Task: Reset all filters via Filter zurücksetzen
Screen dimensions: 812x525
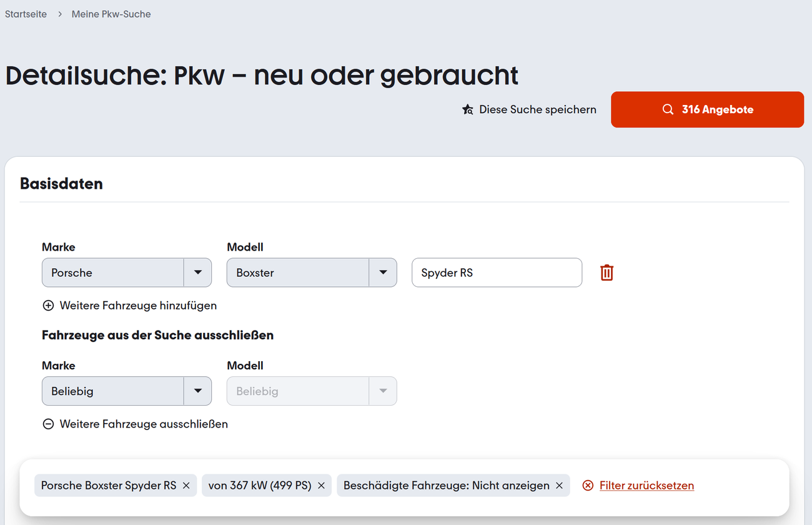Action: [x=646, y=486]
